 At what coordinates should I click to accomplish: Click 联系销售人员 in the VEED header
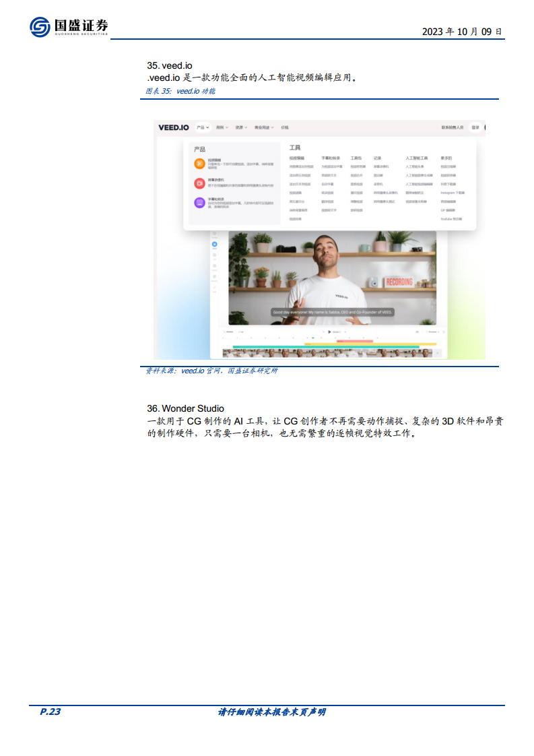click(x=453, y=128)
